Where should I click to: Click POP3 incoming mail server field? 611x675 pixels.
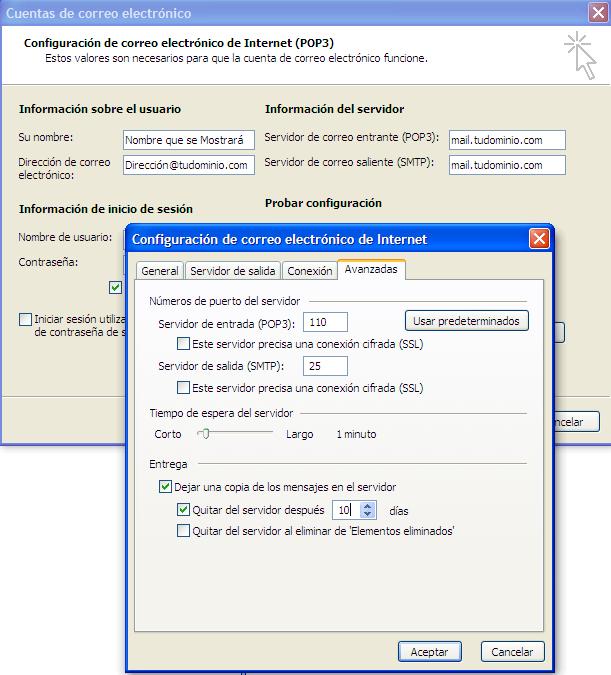(x=507, y=140)
